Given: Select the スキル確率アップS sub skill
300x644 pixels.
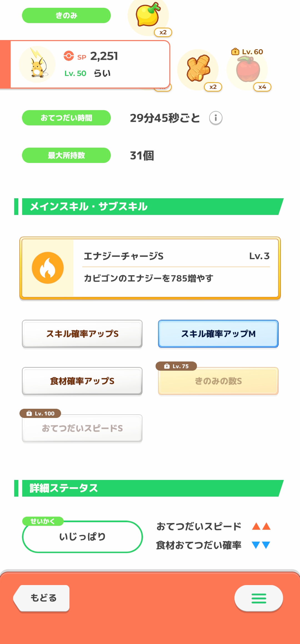Looking at the screenshot, I should (82, 334).
